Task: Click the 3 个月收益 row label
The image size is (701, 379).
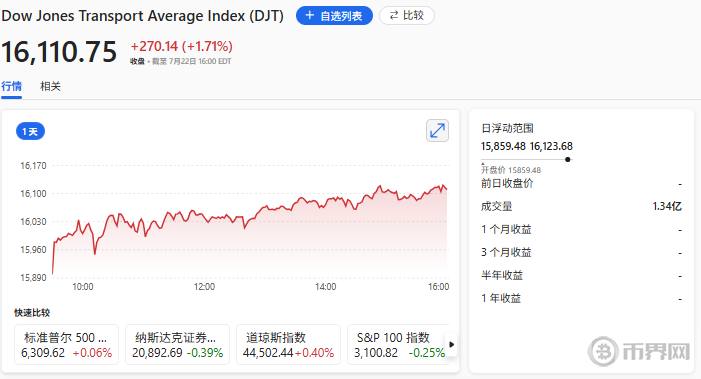Action: (506, 253)
